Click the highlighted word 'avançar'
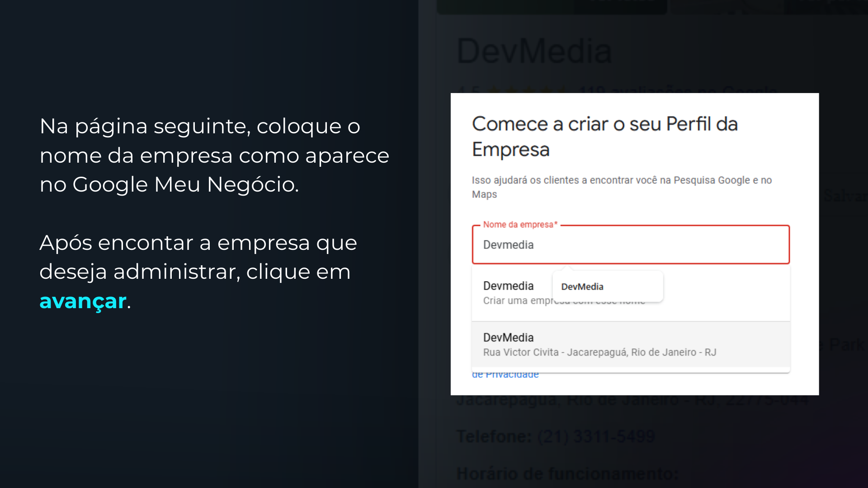This screenshot has width=868, height=488. click(x=83, y=301)
